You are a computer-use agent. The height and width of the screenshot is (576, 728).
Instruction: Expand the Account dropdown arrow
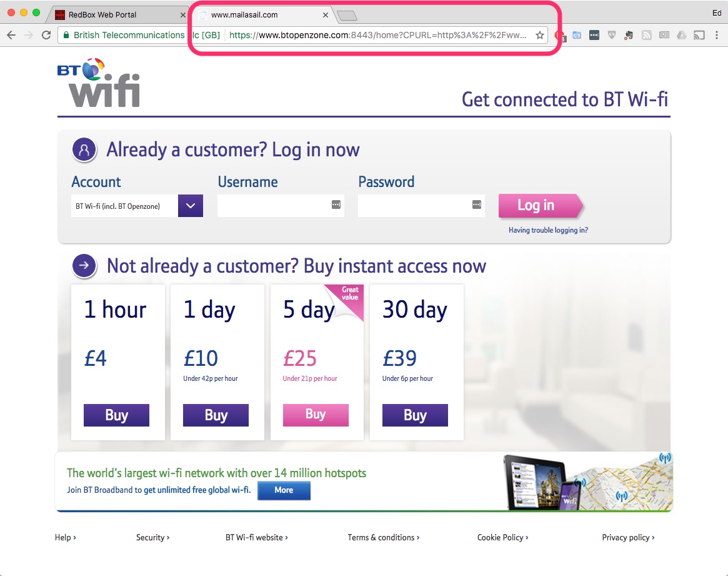[191, 205]
